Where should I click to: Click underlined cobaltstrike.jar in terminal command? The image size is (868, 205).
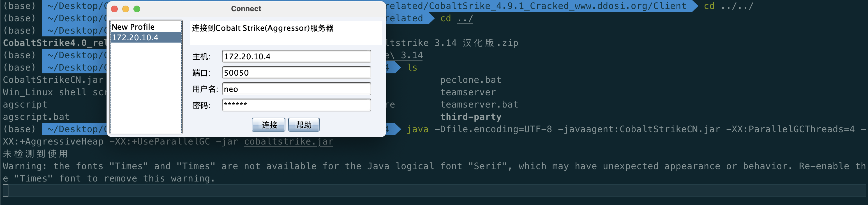[288, 142]
